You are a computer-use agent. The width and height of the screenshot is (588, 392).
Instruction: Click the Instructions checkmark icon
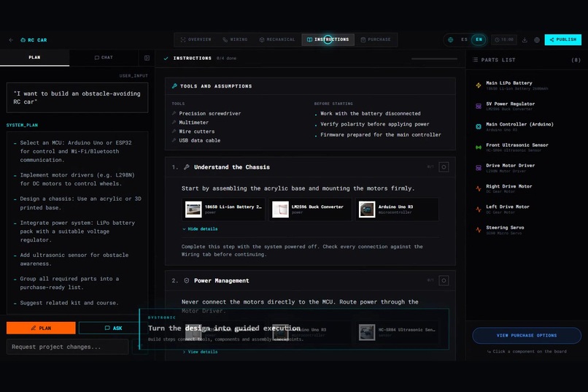click(x=166, y=58)
